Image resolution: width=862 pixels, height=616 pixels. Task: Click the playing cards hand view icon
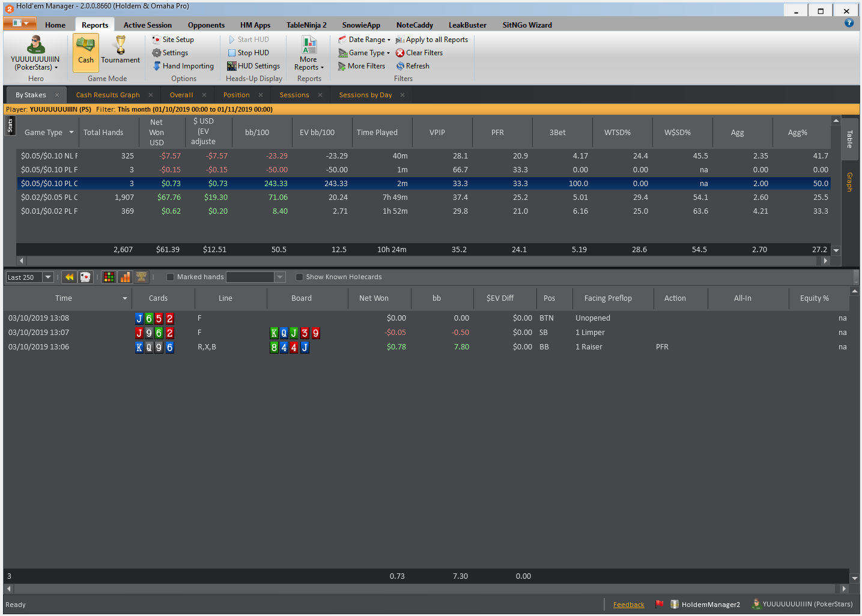pyautogui.click(x=85, y=277)
